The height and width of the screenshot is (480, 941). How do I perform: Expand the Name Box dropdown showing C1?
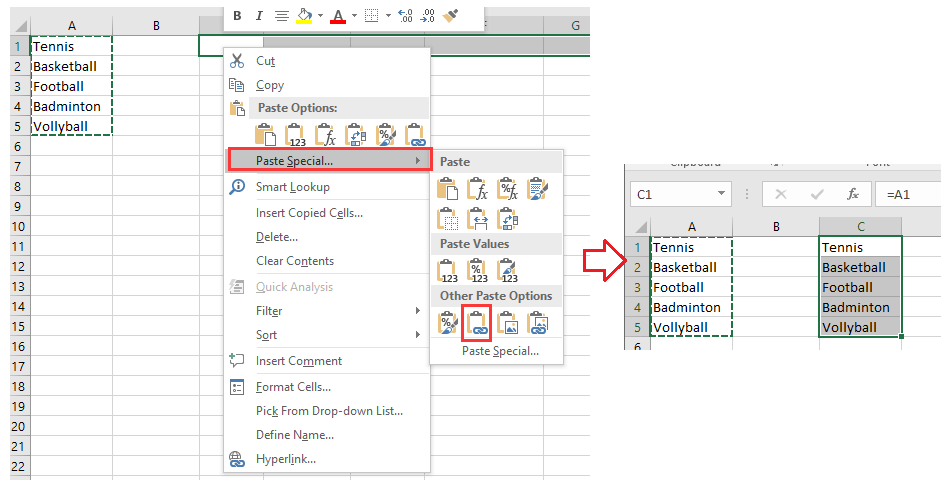pos(722,195)
